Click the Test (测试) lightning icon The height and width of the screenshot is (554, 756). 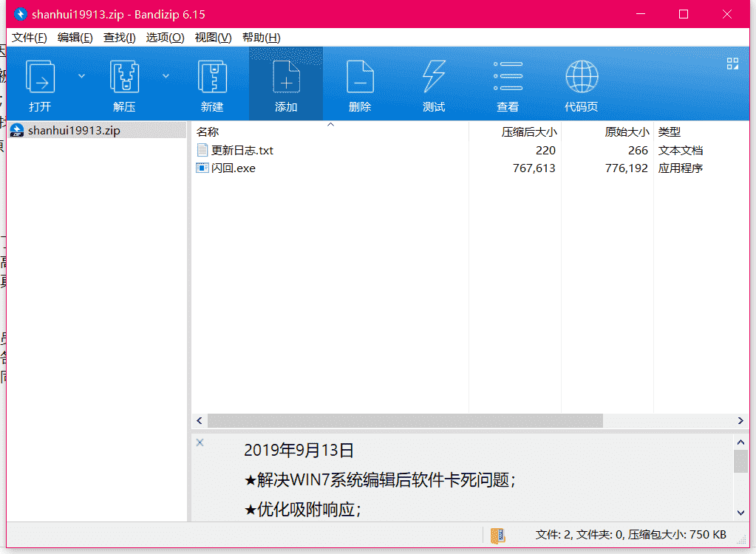434,77
